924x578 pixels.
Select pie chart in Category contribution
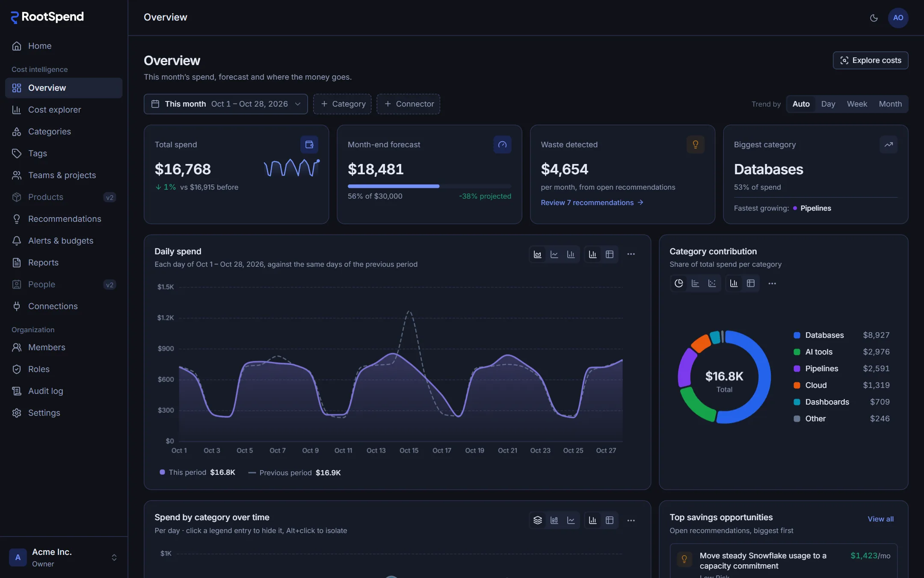point(679,283)
